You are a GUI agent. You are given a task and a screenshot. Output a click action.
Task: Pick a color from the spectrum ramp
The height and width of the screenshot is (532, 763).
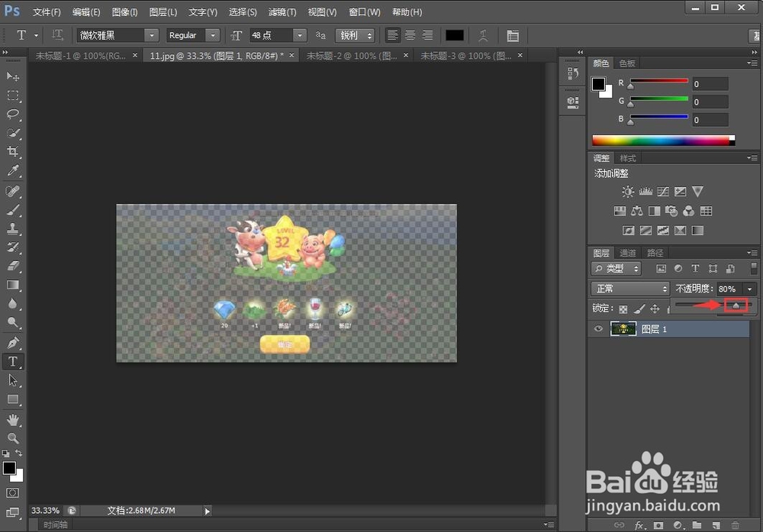tap(663, 140)
